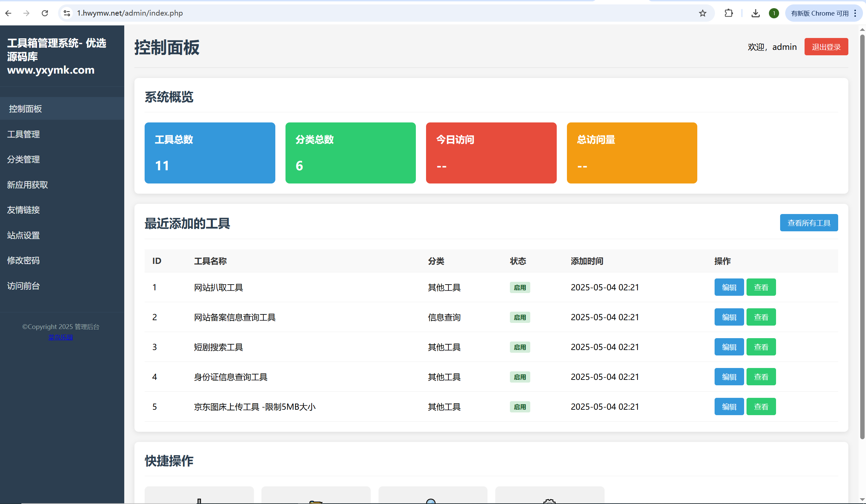Open 工具管理 in sidebar
Image resolution: width=866 pixels, height=504 pixels.
(62, 134)
